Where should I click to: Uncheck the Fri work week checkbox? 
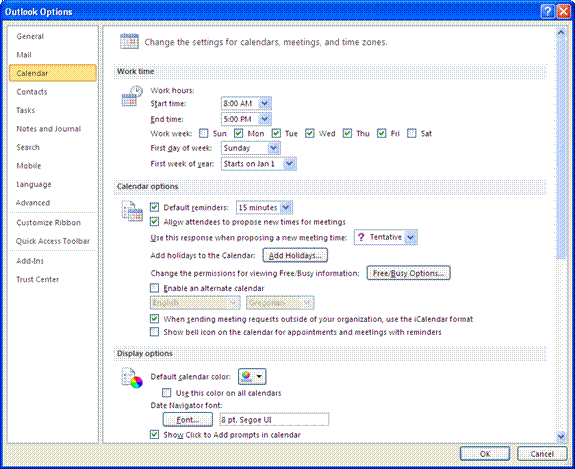pyautogui.click(x=382, y=133)
